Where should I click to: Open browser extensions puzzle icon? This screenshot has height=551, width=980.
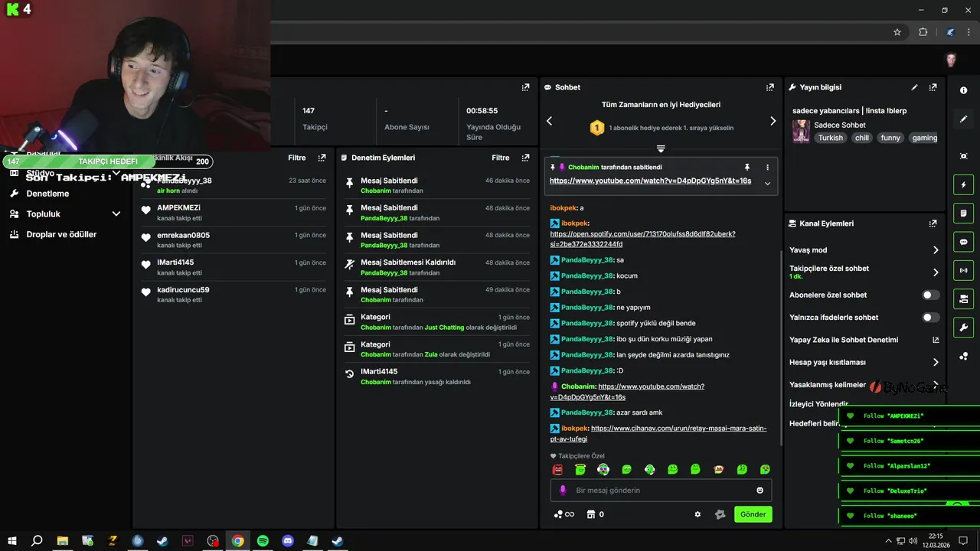coord(923,32)
